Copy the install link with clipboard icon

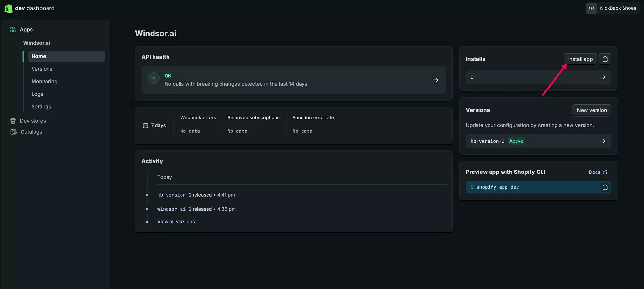click(605, 59)
